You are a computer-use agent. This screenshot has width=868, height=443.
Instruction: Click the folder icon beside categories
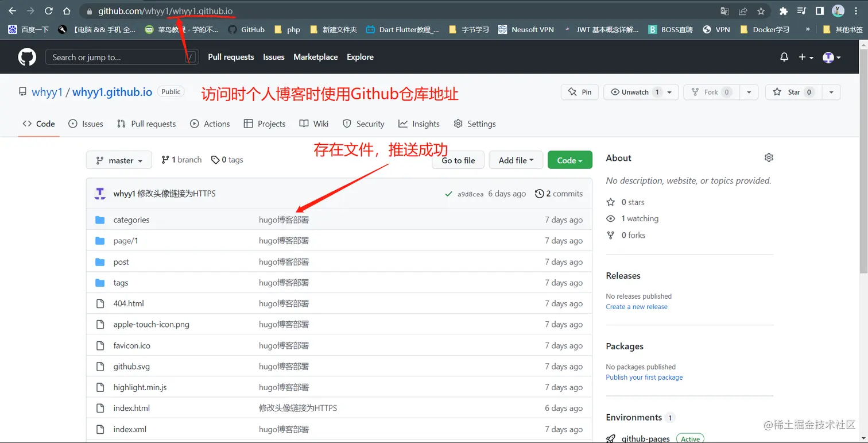[x=100, y=219]
